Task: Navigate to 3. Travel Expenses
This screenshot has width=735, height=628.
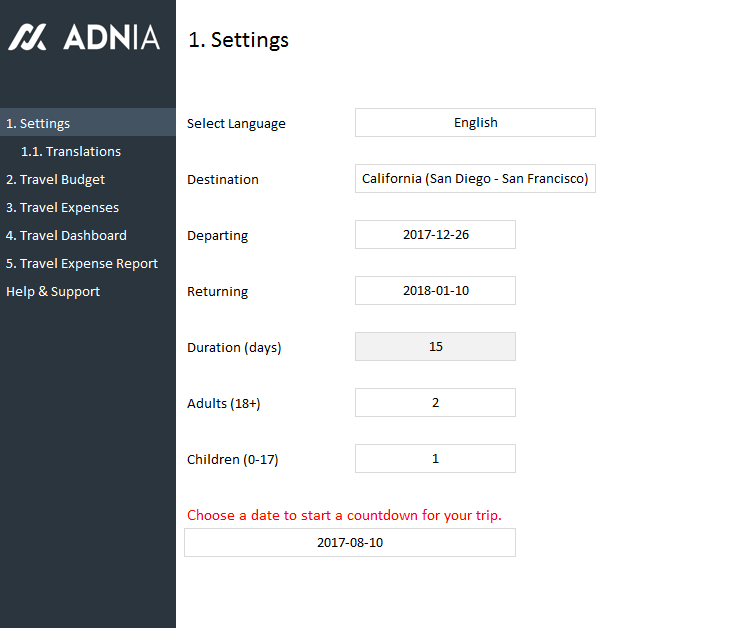Action: pyautogui.click(x=62, y=208)
